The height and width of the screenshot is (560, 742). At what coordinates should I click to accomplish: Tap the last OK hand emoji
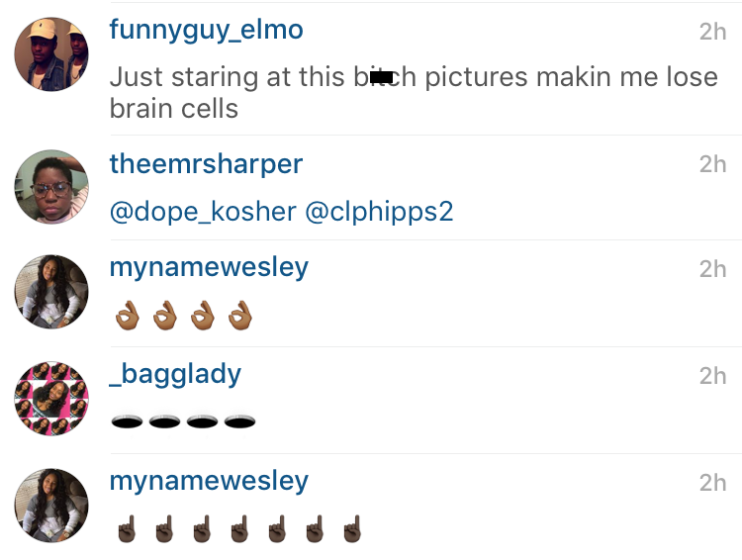tap(240, 316)
